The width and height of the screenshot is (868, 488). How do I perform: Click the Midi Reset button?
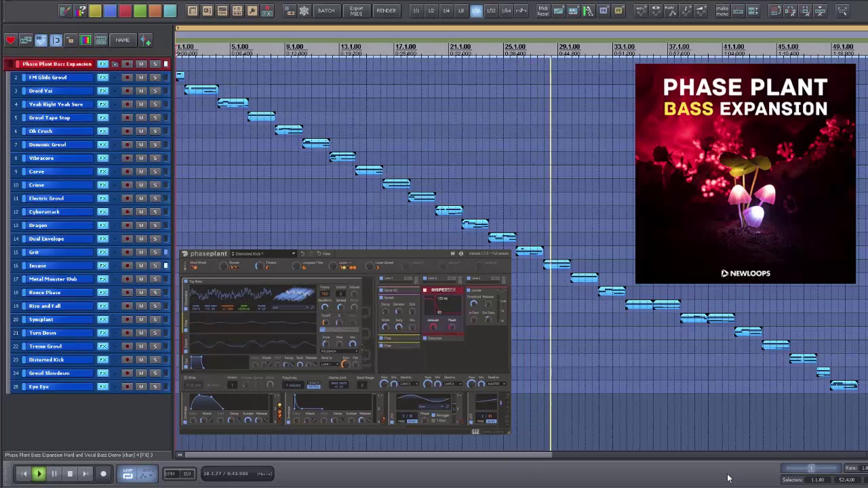tap(543, 11)
